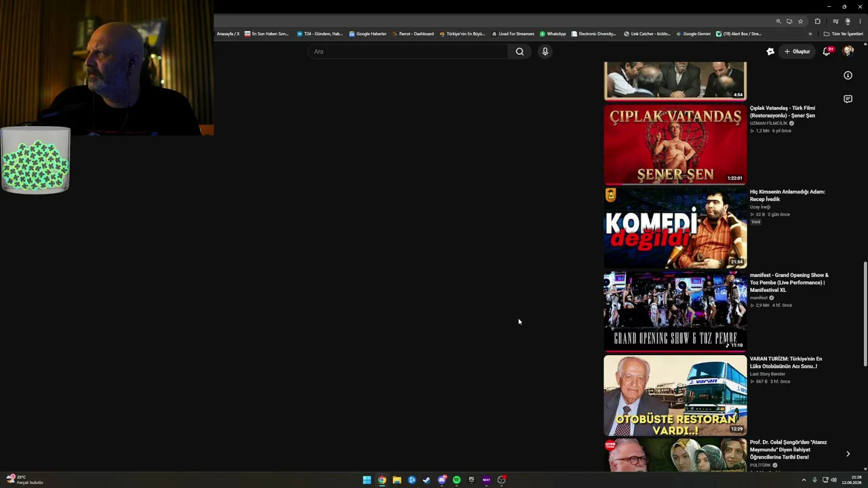Viewport: 868px width, 488px height.
Task: Open UZMAN FİLMCİLİK channel name
Action: click(768, 123)
